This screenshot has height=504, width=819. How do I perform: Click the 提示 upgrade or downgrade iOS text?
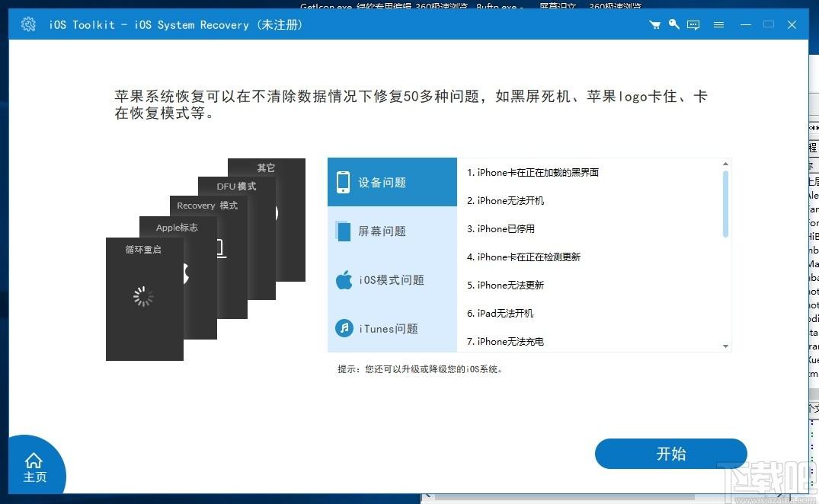coord(420,369)
